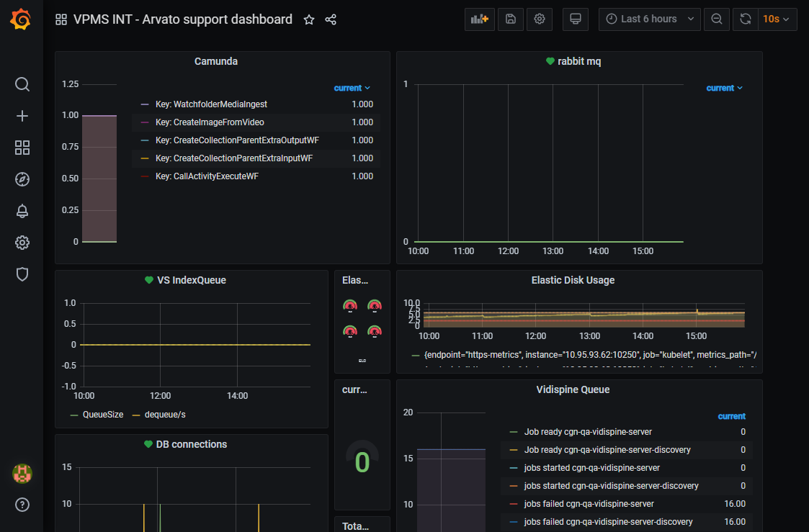Sort rabbit mq legend by current column

725,88
